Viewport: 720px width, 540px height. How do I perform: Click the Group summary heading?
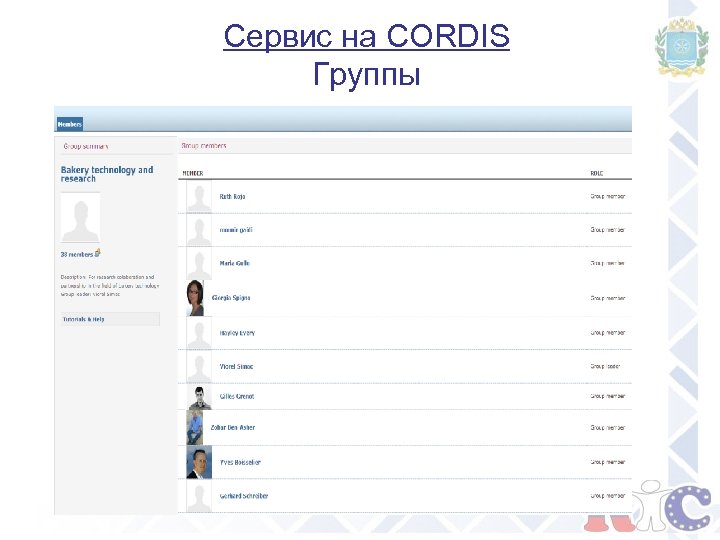point(86,146)
